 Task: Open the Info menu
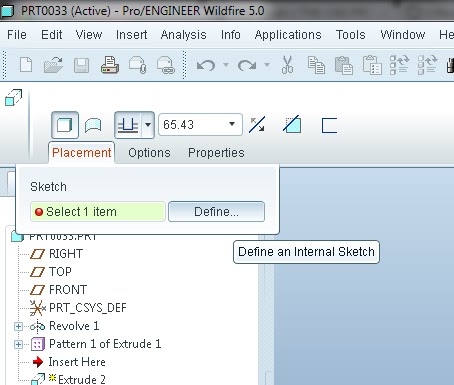(x=231, y=35)
